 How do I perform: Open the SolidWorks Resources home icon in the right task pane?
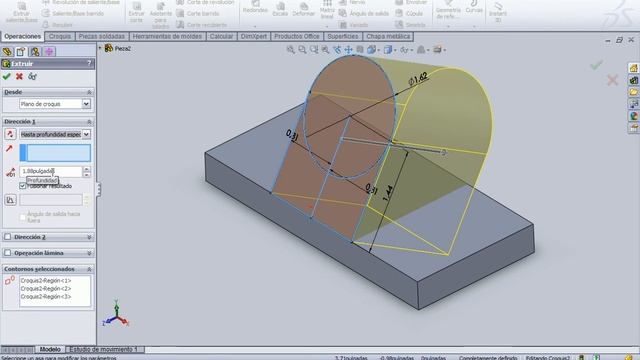click(633, 68)
